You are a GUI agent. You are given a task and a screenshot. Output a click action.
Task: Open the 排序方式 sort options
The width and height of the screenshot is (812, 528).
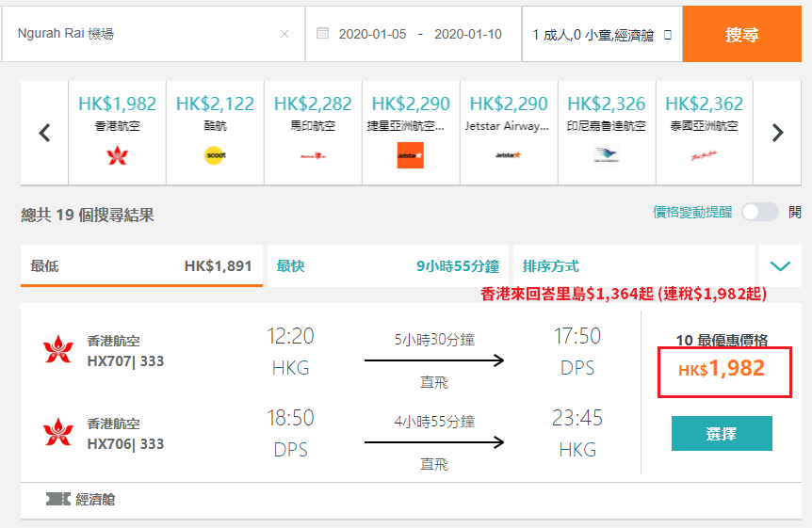tap(634, 266)
